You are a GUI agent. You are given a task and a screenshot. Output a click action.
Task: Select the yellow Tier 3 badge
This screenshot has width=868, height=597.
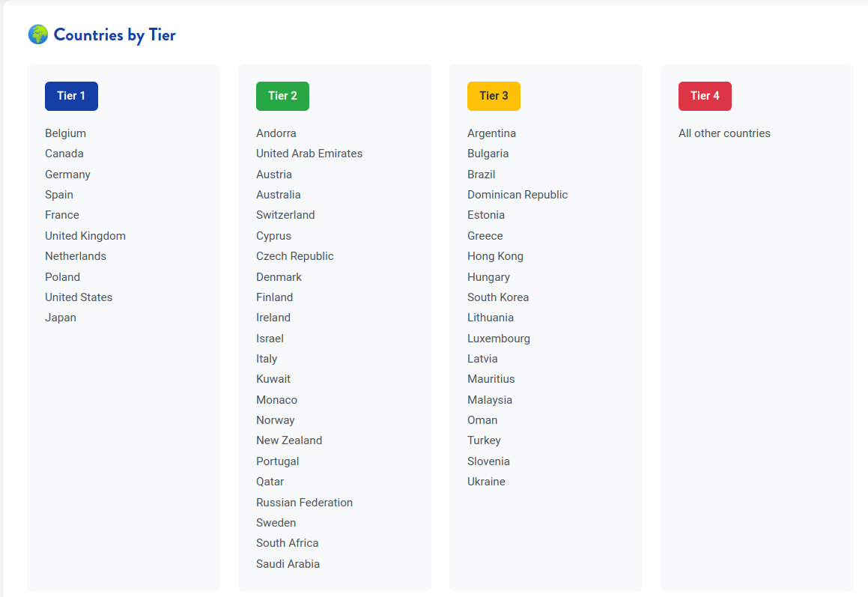(x=494, y=96)
